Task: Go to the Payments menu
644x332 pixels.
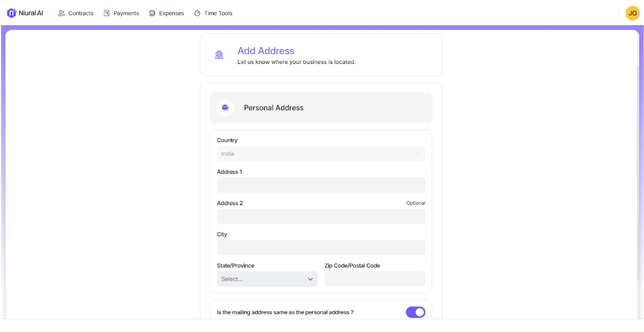Action: [126, 13]
